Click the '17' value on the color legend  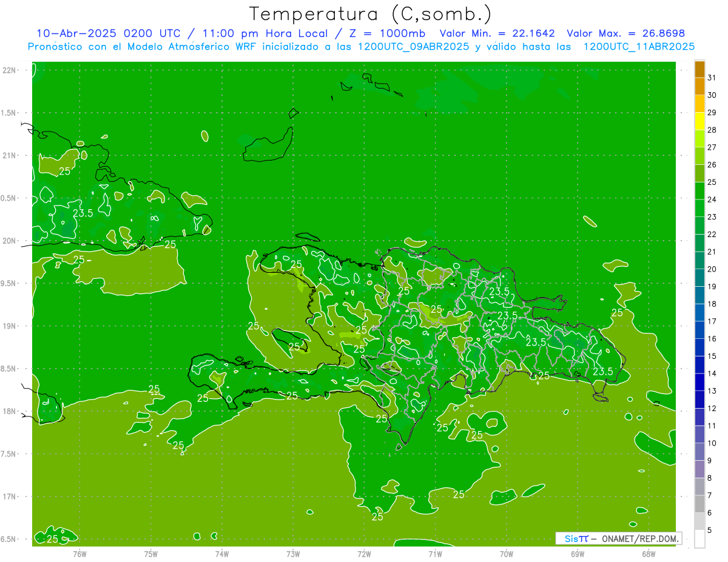(712, 321)
